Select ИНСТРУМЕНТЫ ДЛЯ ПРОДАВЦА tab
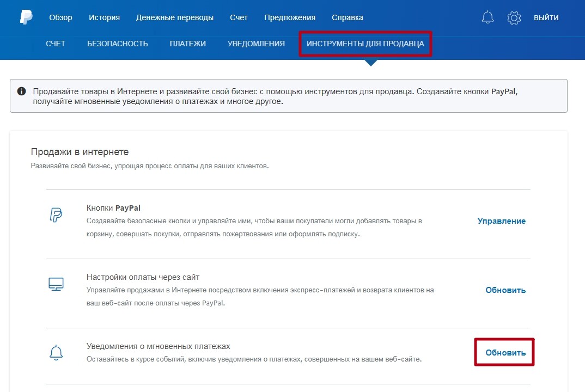The height and width of the screenshot is (392, 585). pos(365,44)
